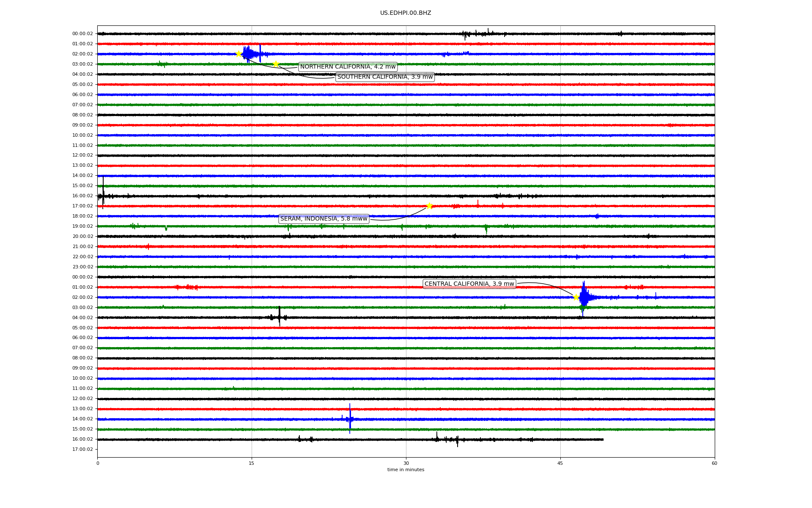This screenshot has width=812, height=508.
Task: Click the blue Central California waveform burst
Action: point(584,296)
